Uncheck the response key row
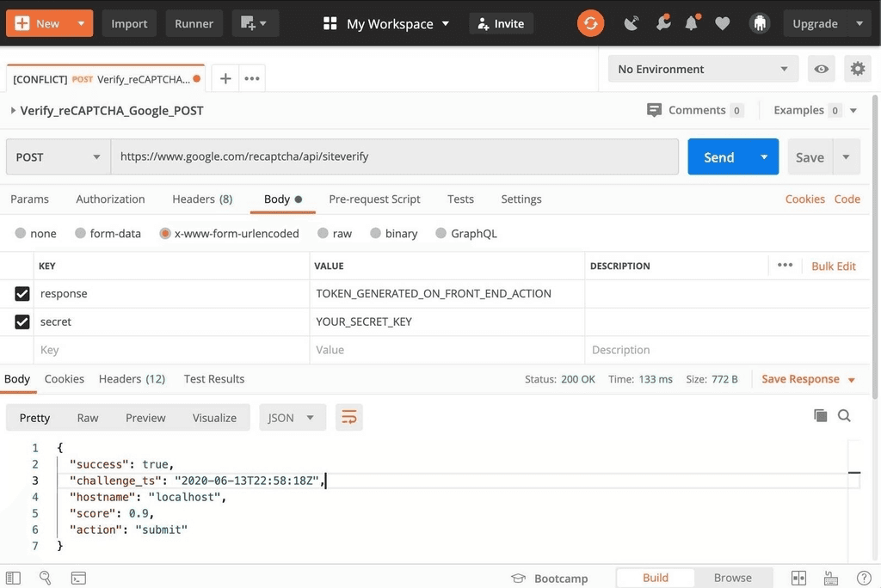The height and width of the screenshot is (588, 881). (22, 293)
